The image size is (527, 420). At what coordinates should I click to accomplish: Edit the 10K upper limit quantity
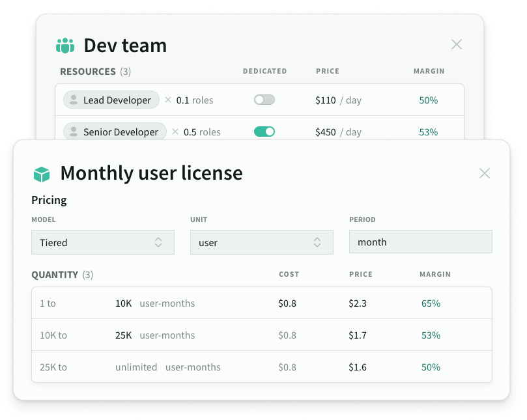[x=124, y=303]
